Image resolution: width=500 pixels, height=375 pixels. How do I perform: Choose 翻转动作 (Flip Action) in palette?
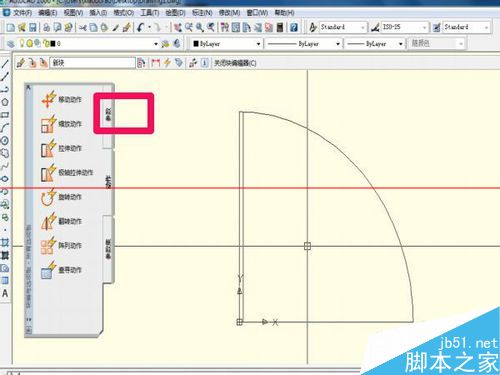click(62, 221)
